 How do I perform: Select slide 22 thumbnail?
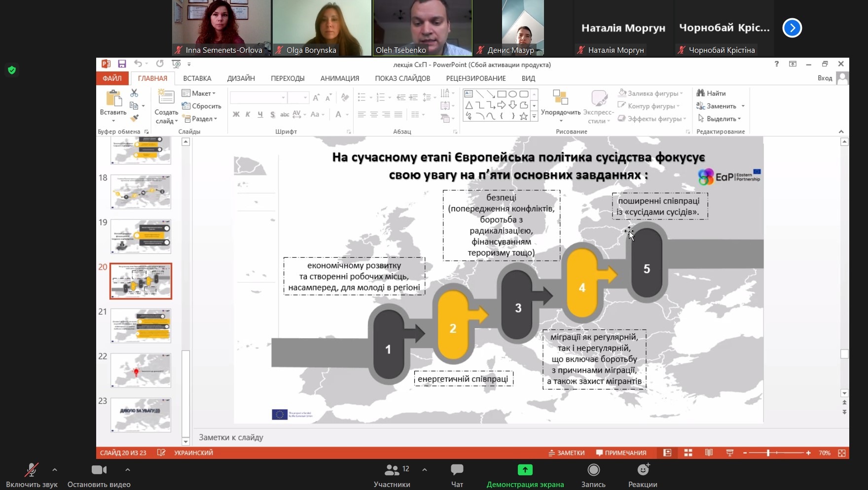pos(141,370)
